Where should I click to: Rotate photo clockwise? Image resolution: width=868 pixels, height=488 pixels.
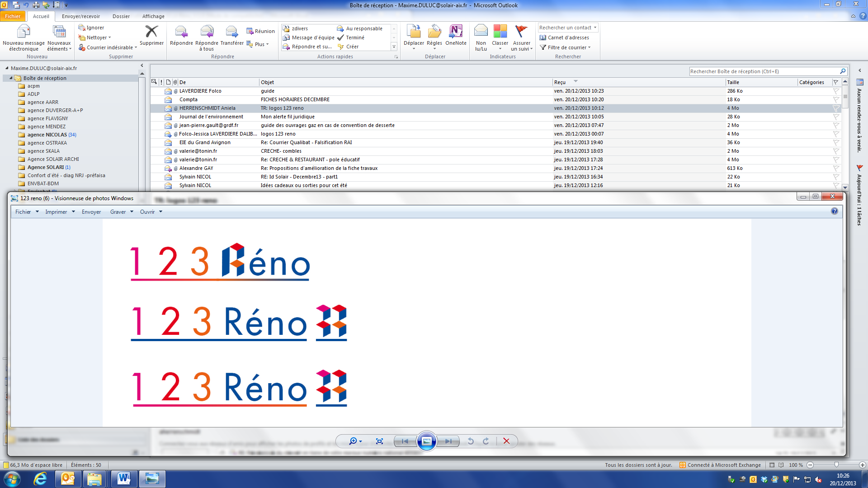[486, 441]
